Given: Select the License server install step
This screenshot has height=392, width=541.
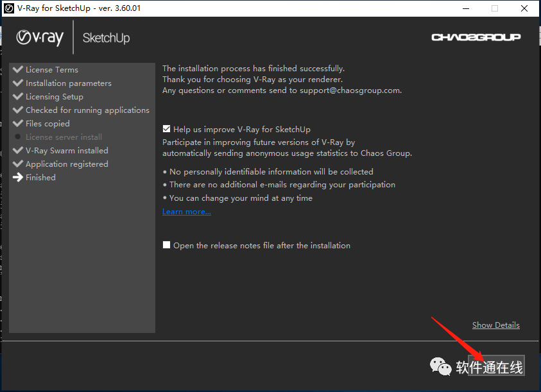Looking at the screenshot, I should tap(64, 137).
